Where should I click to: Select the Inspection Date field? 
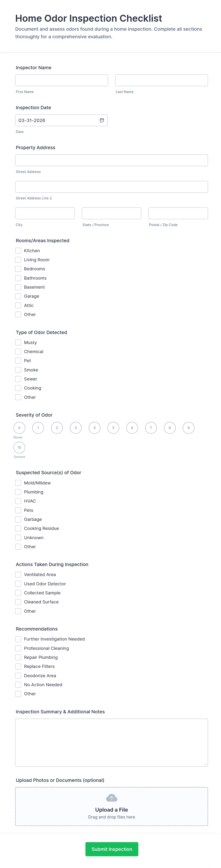[61, 120]
